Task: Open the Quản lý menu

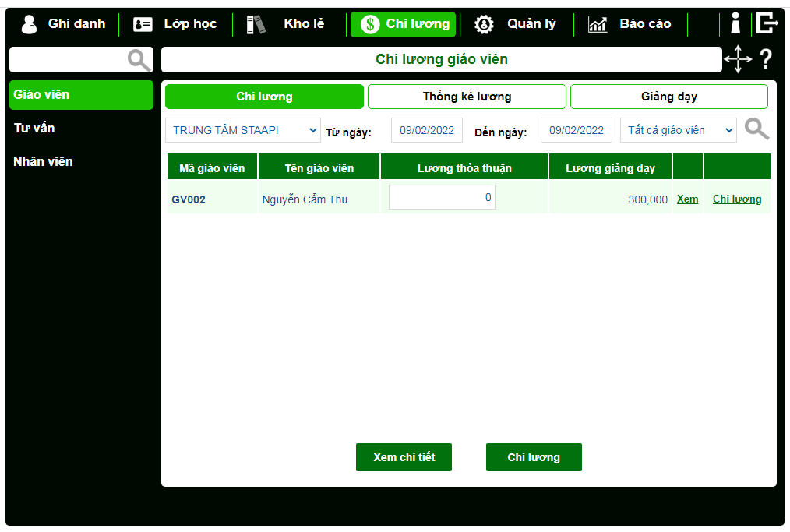Action: coord(516,24)
